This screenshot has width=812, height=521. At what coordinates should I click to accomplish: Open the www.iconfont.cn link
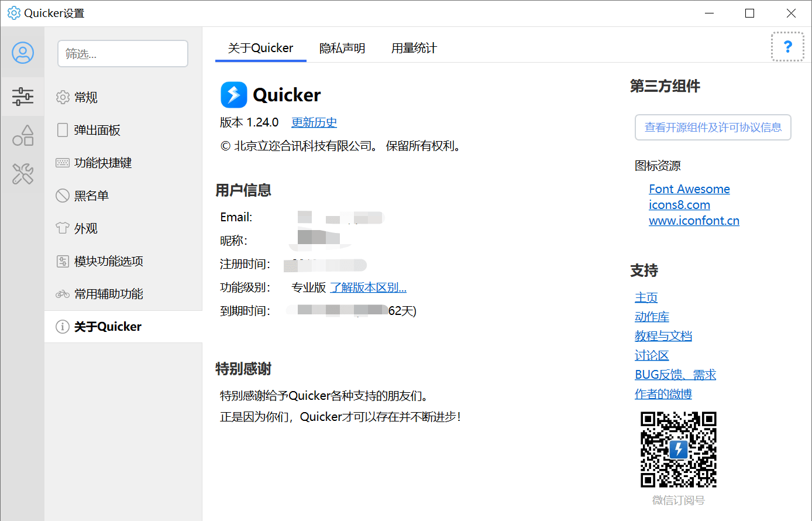pos(694,221)
